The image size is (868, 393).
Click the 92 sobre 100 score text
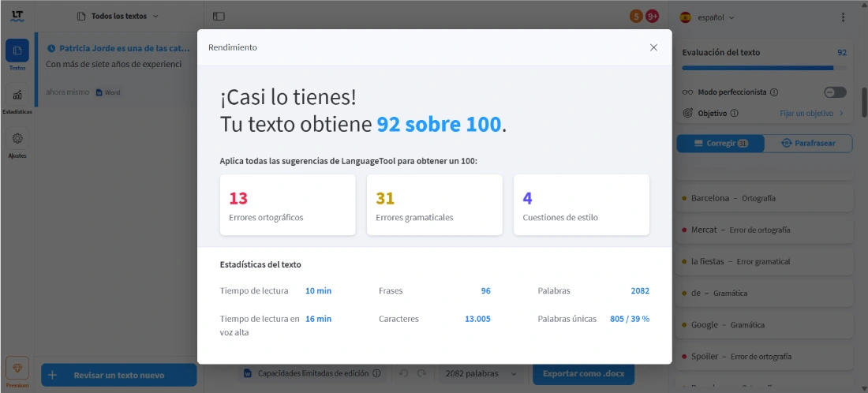click(x=439, y=125)
